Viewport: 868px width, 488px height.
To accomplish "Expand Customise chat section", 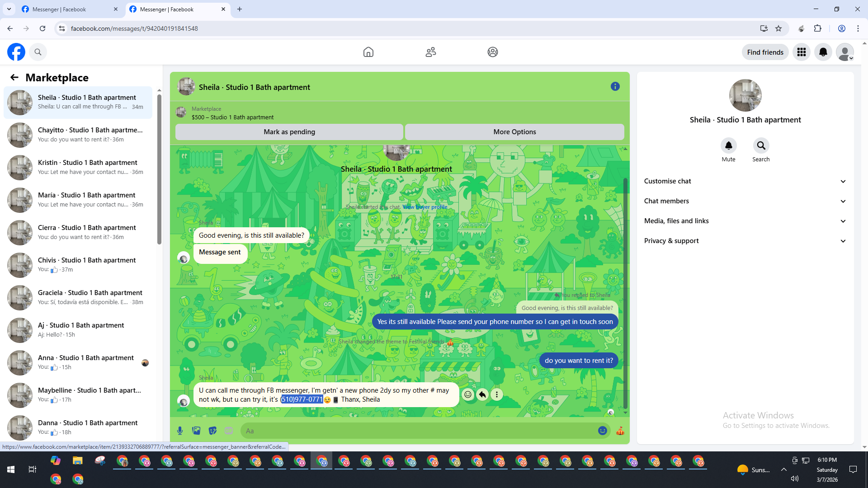I will click(x=745, y=181).
